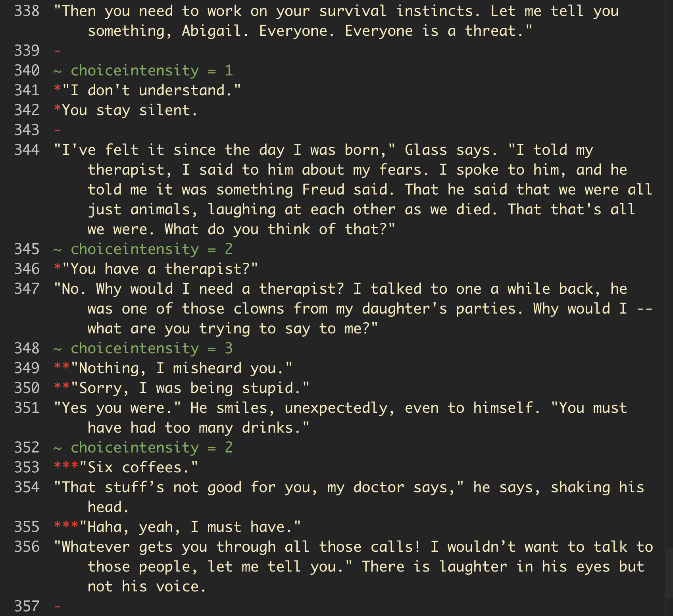Click the "Sorry, I was being stupid." choice
Screen dimensions: 673x616
190,388
